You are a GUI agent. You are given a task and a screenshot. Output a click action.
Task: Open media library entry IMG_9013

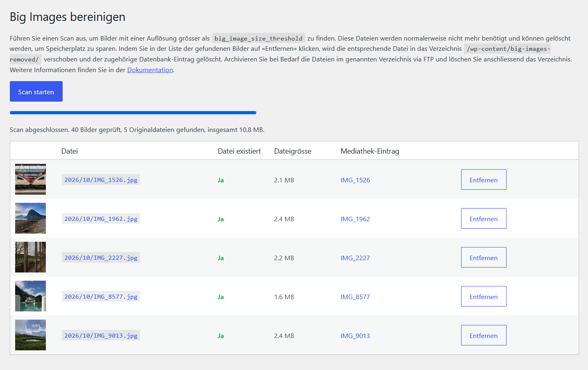tap(355, 336)
